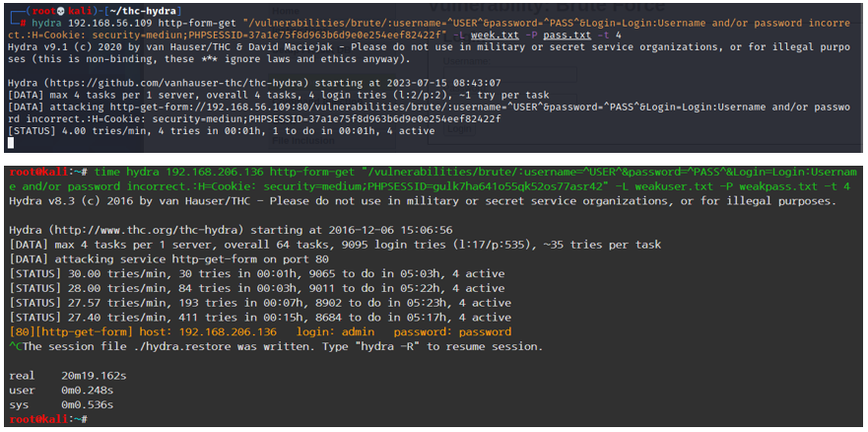Click the '[STATUS] 27.40 tries/min' line
868x432 pixels.
260,318
